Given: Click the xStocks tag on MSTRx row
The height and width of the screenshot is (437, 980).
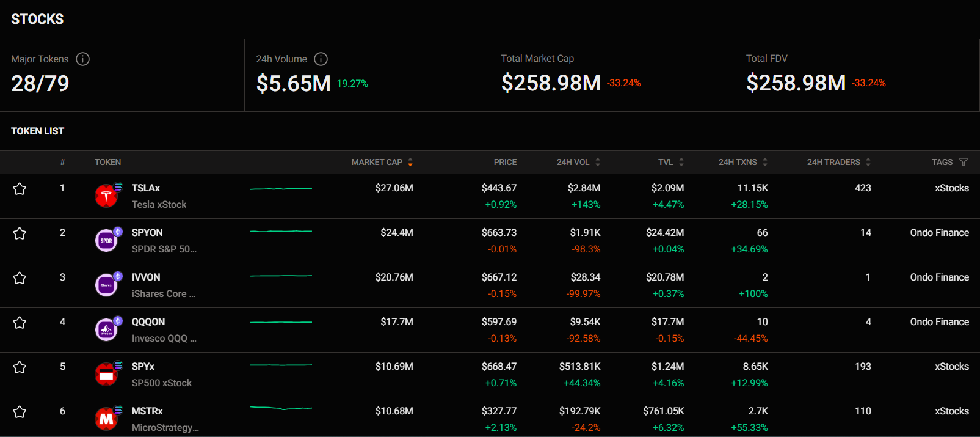Looking at the screenshot, I should pos(952,411).
